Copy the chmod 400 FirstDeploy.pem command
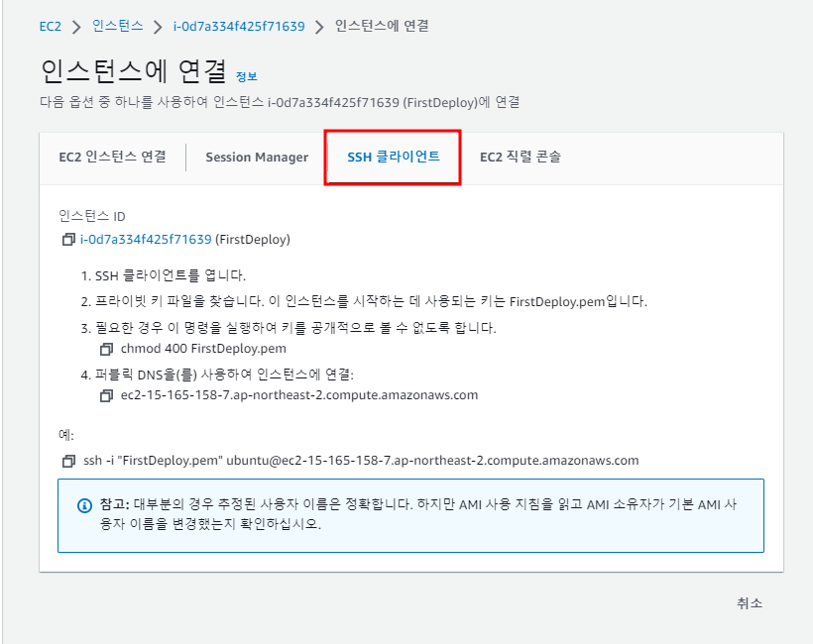The width and height of the screenshot is (813, 644). (106, 349)
